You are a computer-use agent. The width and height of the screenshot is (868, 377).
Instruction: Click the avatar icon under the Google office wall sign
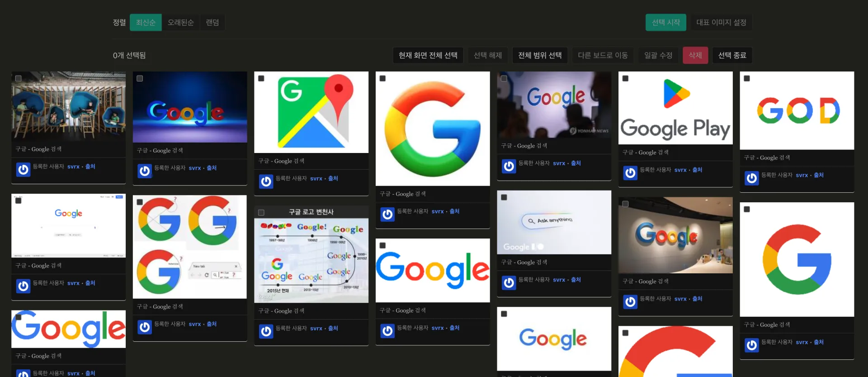coord(630,302)
